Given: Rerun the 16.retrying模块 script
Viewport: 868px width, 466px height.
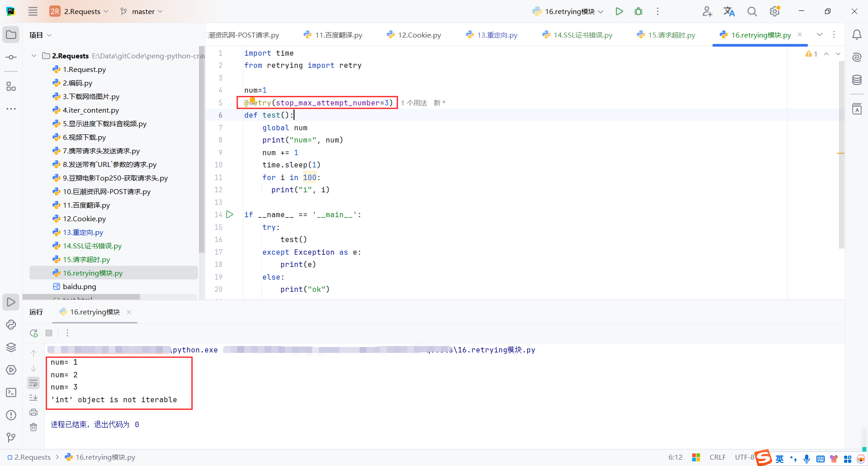Looking at the screenshot, I should pos(34,333).
